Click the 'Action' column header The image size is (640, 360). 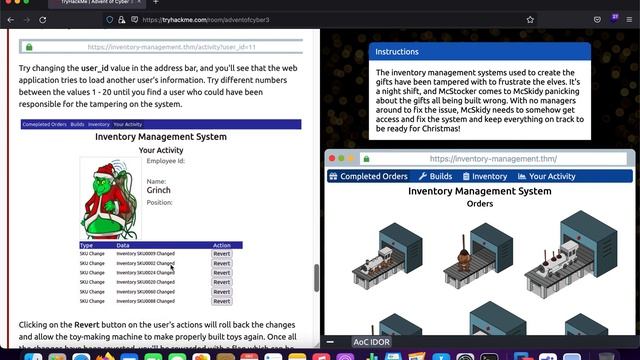(x=222, y=245)
